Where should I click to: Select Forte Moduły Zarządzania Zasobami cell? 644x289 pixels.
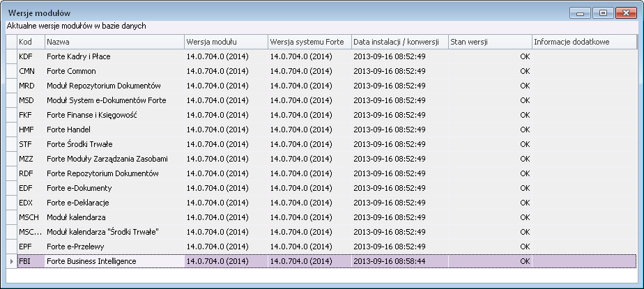pyautogui.click(x=114, y=159)
